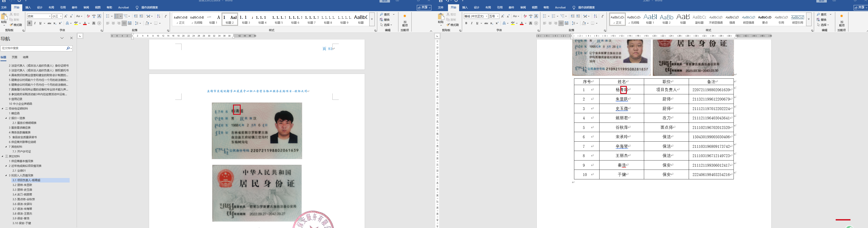Go to 3.2 厨师-朱显跃 heading
The width and height of the screenshot is (868, 228).
[x=22, y=185]
